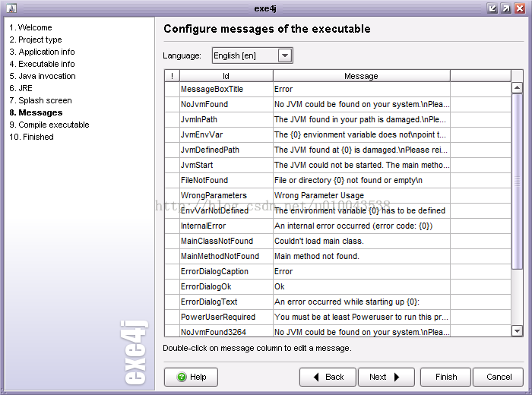
Task: Select the MainClassNotFound row id
Action: [217, 241]
